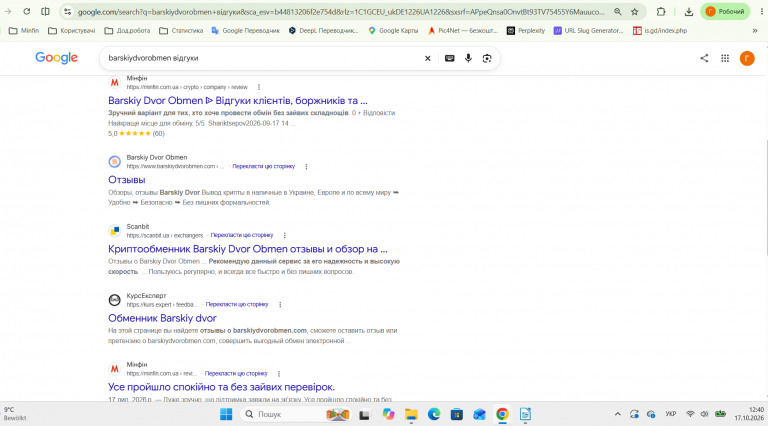Share results with the share icon
This screenshot has height=426, width=768.
(704, 58)
